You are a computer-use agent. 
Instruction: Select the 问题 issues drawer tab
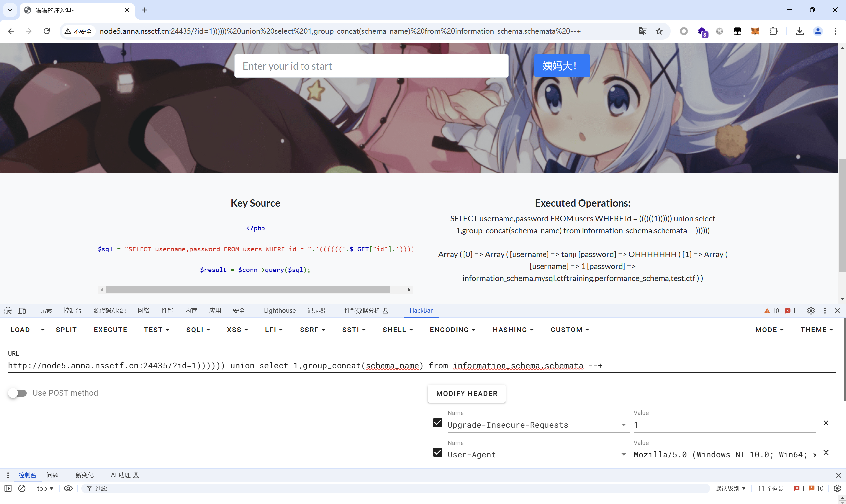tap(52, 475)
